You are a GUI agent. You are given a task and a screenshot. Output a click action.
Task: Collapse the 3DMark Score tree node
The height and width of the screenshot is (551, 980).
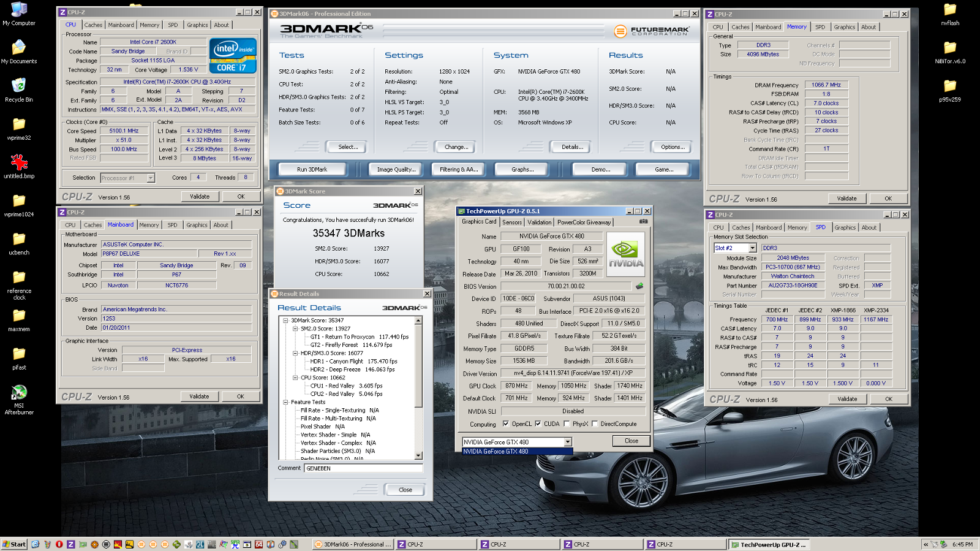[x=285, y=321]
